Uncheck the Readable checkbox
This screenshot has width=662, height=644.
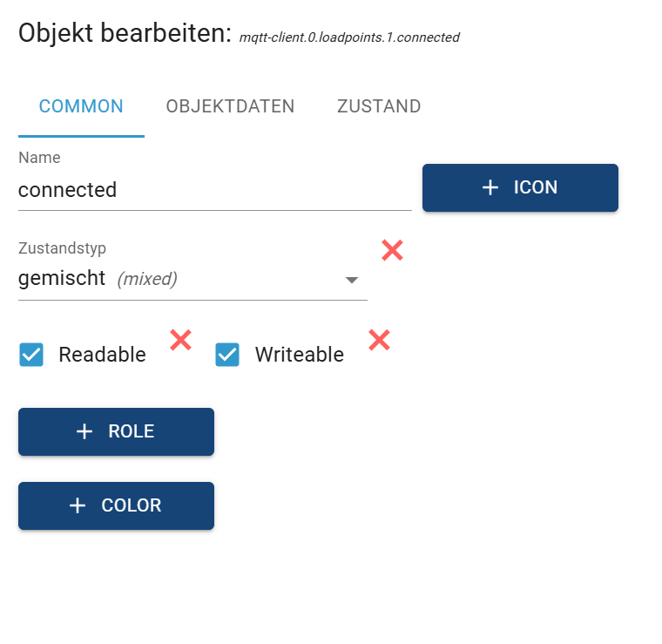pyautogui.click(x=31, y=355)
